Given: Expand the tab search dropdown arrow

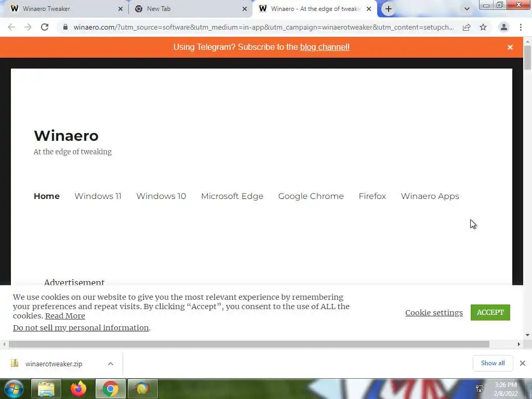Looking at the screenshot, I should 467,9.
